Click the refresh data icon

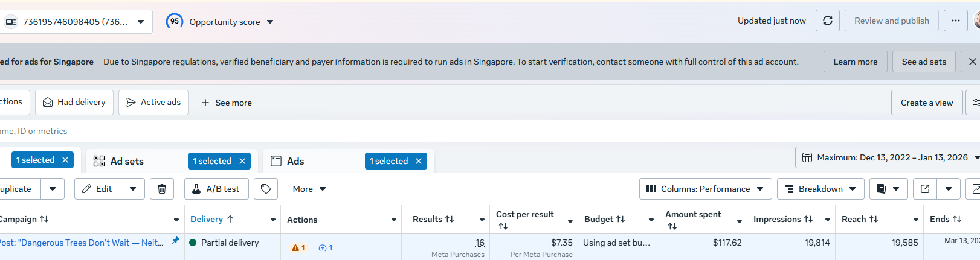click(x=827, y=21)
